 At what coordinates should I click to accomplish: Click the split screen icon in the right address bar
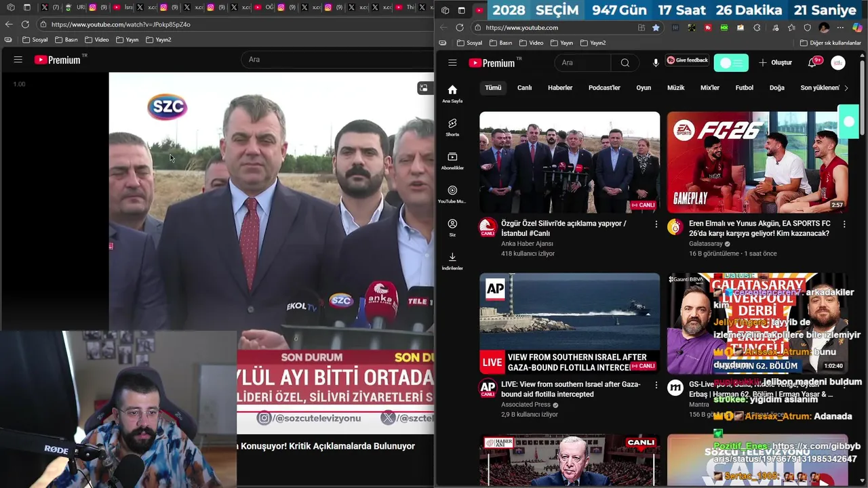[642, 28]
